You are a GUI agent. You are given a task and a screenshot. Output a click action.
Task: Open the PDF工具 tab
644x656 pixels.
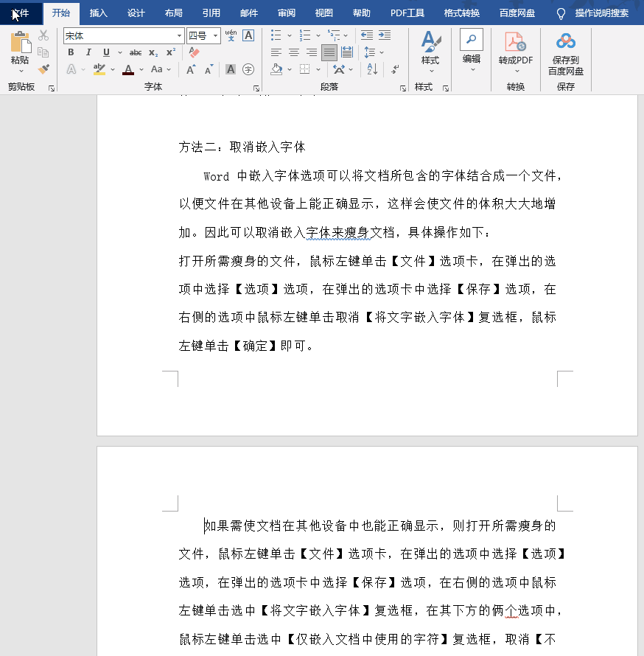[x=407, y=13]
